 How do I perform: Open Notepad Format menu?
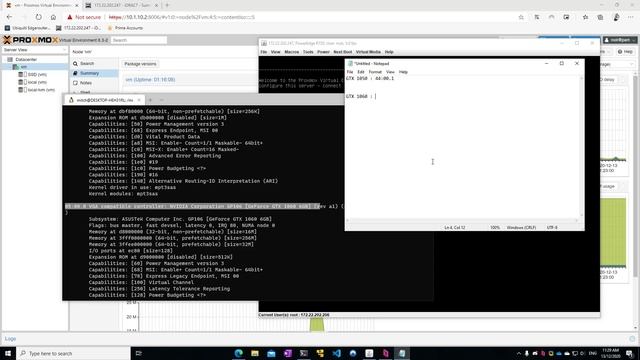[x=375, y=72]
